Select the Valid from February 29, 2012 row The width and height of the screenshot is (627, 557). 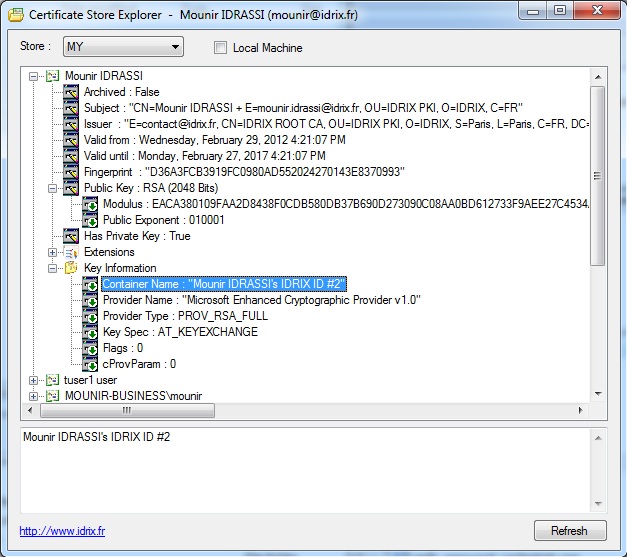(x=215, y=140)
